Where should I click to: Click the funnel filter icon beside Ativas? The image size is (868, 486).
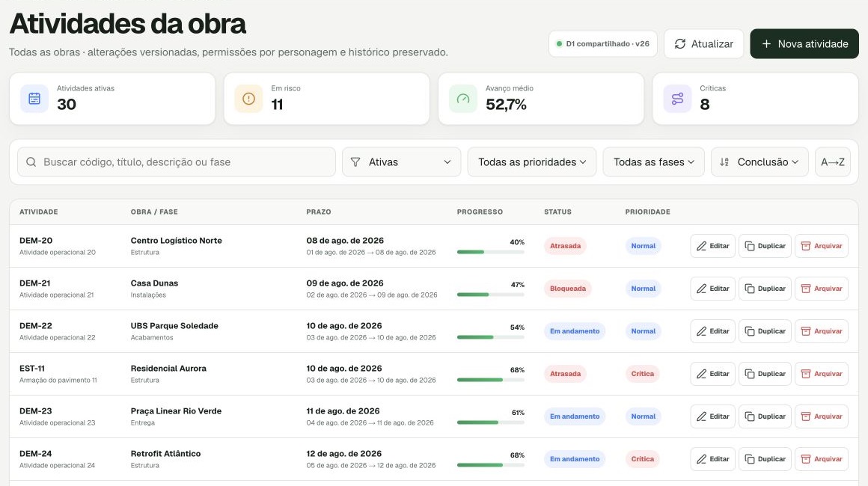tap(355, 162)
